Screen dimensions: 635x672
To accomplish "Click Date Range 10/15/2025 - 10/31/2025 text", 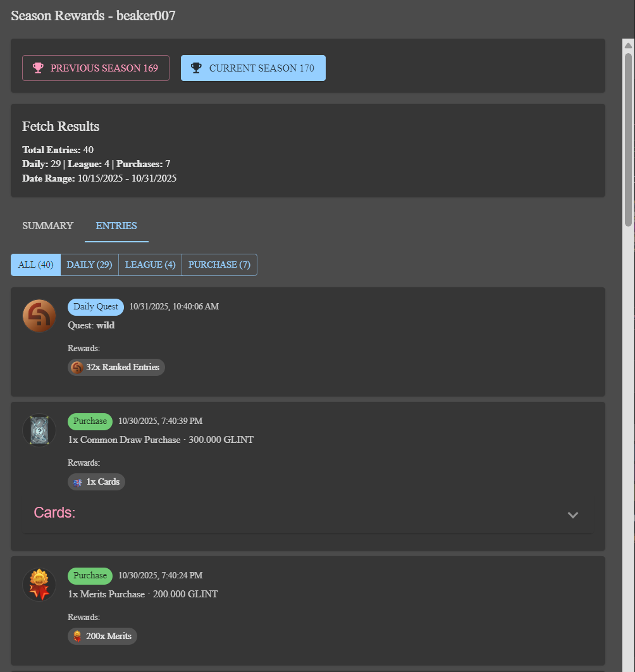I will pyautogui.click(x=99, y=178).
